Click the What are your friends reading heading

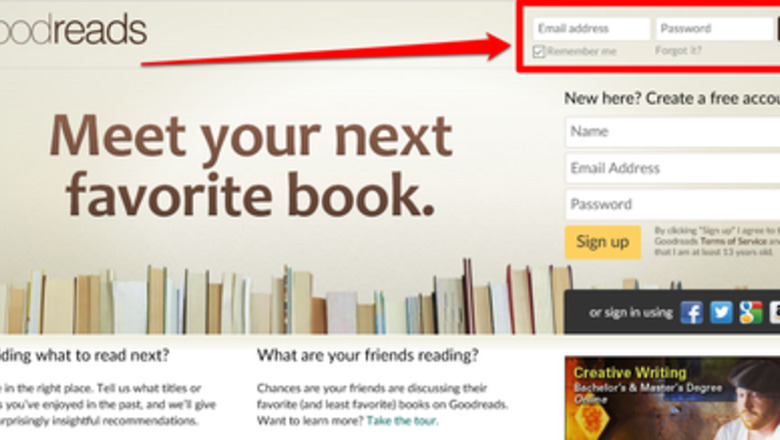[x=368, y=355]
